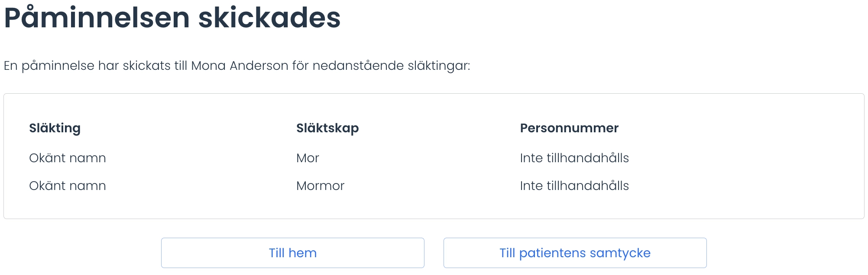868x275 pixels.
Task: Click the Personnummer column header
Action: [569, 128]
